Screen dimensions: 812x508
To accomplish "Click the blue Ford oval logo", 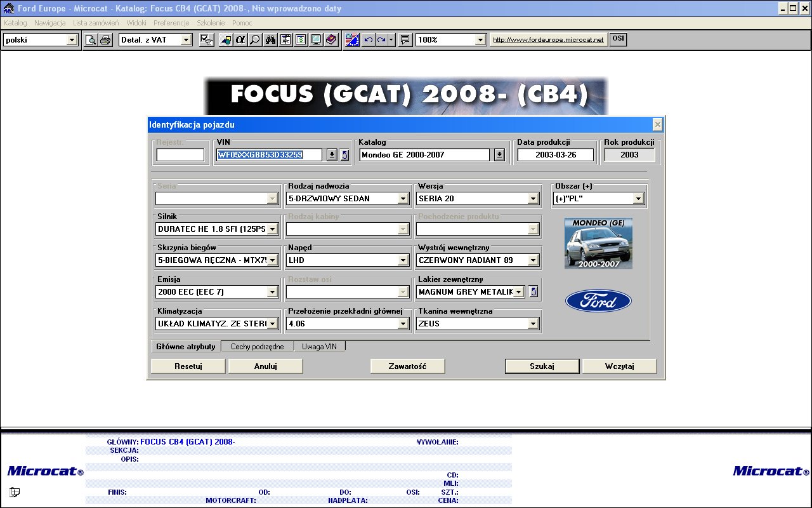I will tap(598, 301).
